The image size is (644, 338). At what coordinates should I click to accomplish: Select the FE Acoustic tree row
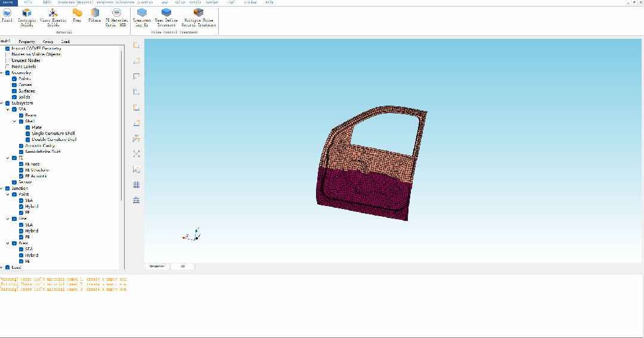36,176
